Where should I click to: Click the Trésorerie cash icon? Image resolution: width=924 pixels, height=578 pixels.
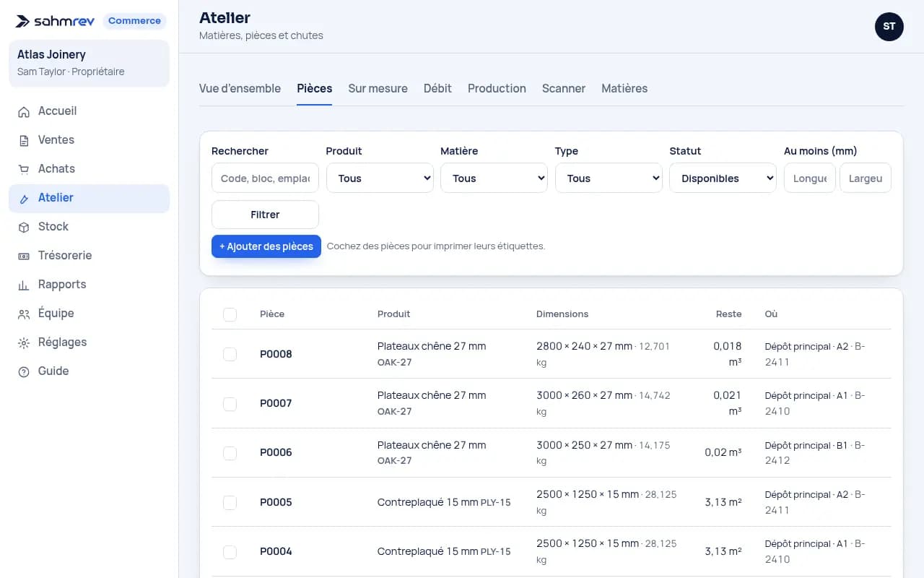24,256
